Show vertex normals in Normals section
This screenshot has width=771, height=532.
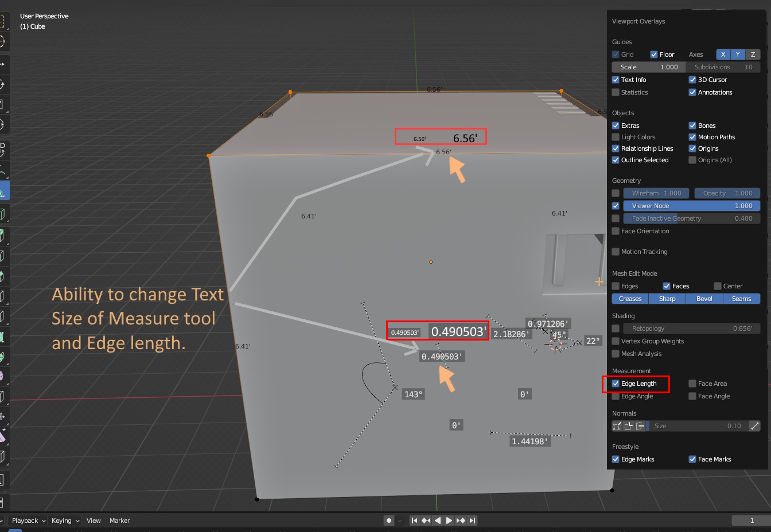[617, 426]
